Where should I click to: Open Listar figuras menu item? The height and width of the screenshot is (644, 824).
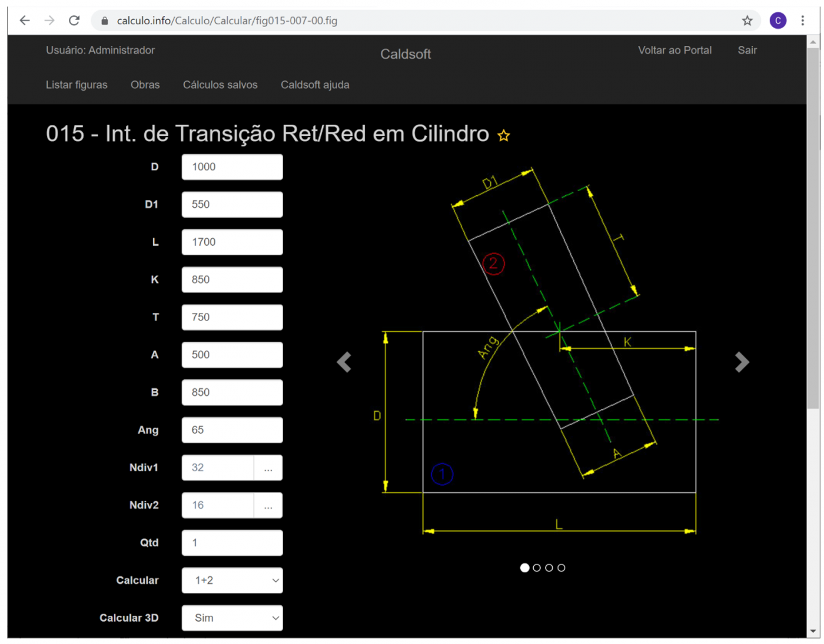pyautogui.click(x=77, y=85)
